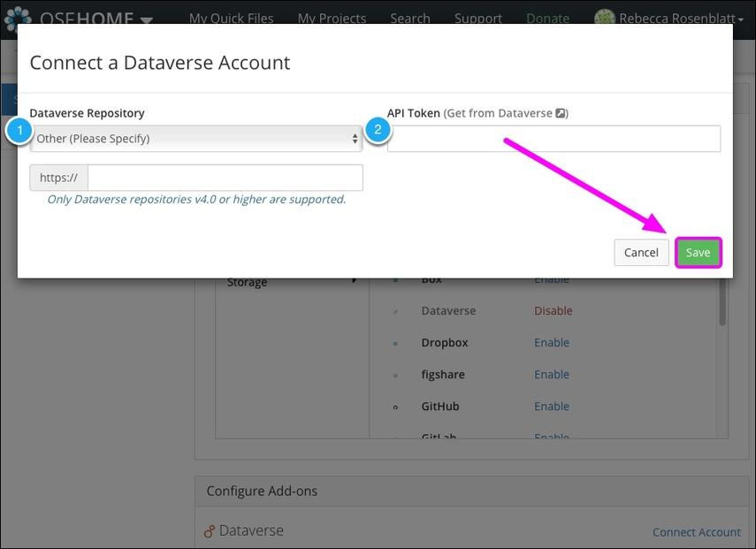756x549 pixels.
Task: Select Dropbox name in add-ons list
Action: pos(445,343)
